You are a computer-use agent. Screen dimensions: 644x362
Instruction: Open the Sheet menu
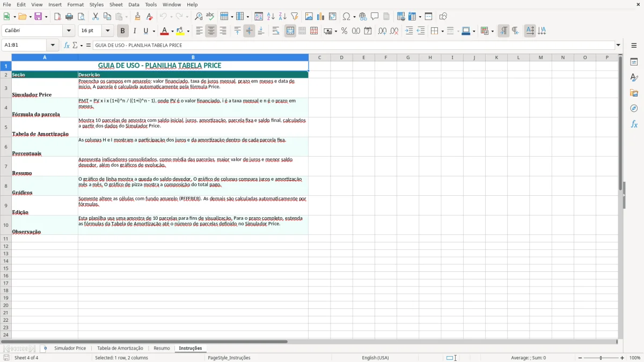click(116, 4)
